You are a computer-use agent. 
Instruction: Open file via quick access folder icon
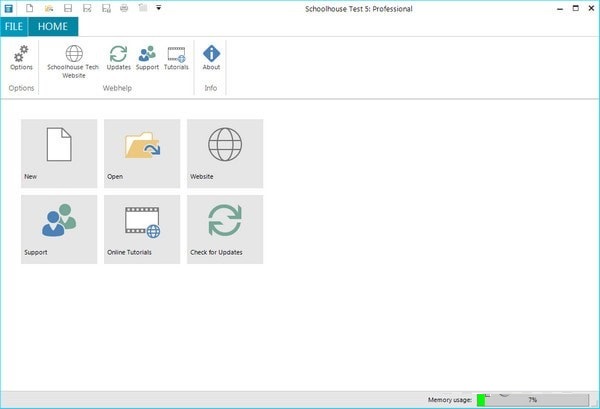[49, 8]
